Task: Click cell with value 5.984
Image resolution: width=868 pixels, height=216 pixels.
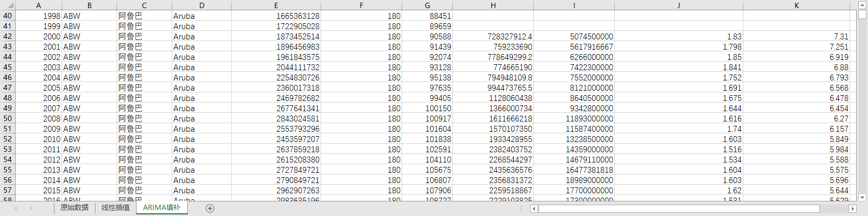Action: [x=797, y=150]
